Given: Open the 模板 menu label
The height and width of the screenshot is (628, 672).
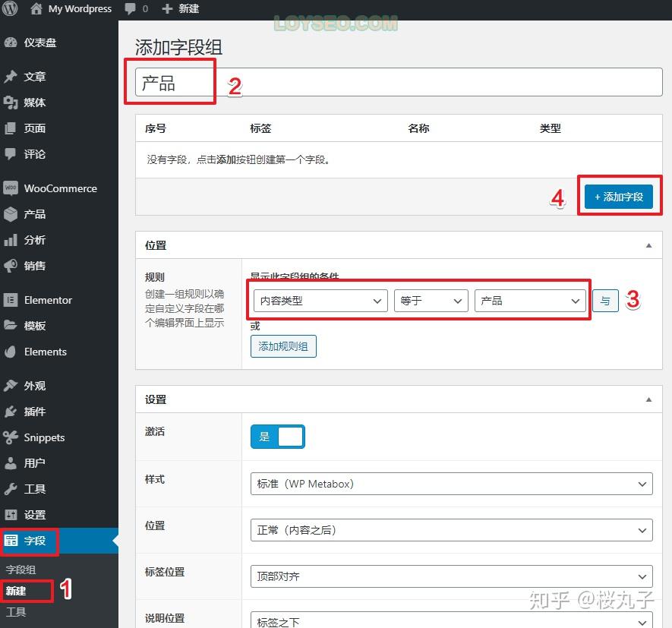Looking at the screenshot, I should point(35,326).
